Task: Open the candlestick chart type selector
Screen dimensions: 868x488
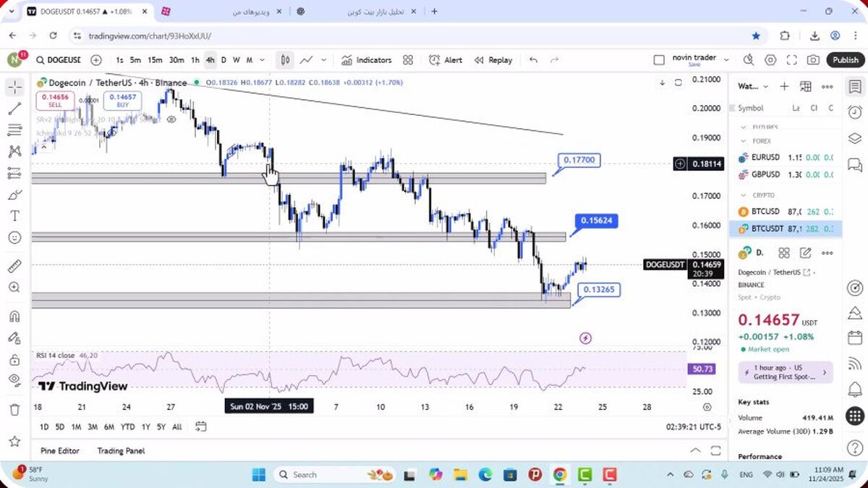Action: [286, 60]
